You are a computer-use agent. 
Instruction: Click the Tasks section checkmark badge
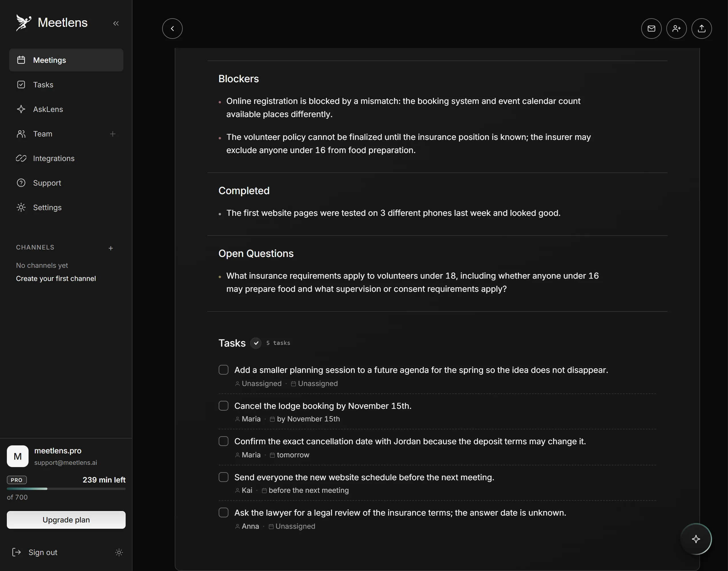point(256,343)
